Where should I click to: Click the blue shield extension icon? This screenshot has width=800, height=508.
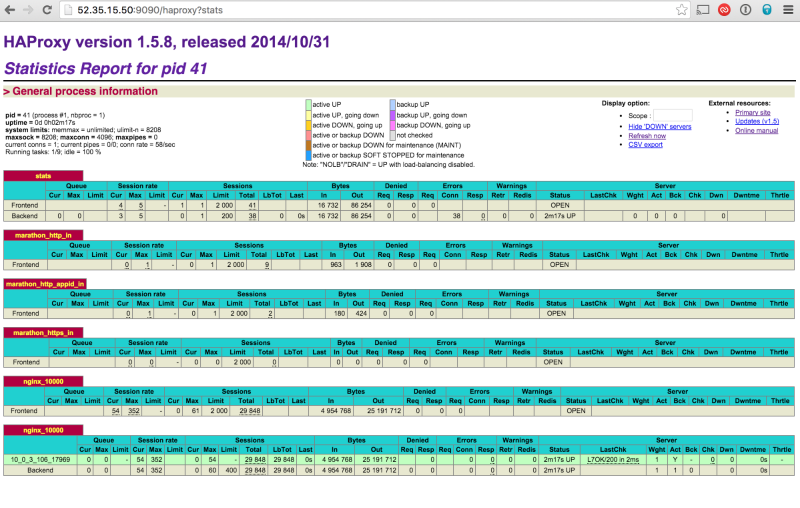(767, 10)
